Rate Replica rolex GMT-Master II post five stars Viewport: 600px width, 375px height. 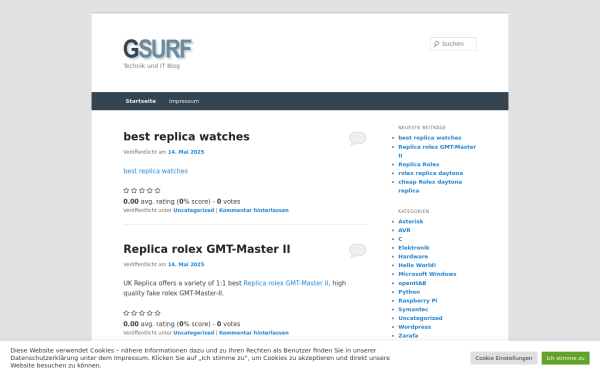[158, 313]
